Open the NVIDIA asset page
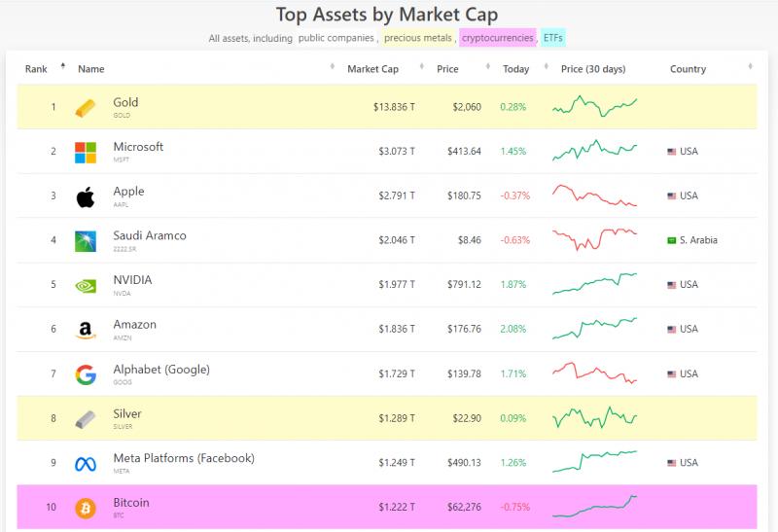 tap(132, 280)
